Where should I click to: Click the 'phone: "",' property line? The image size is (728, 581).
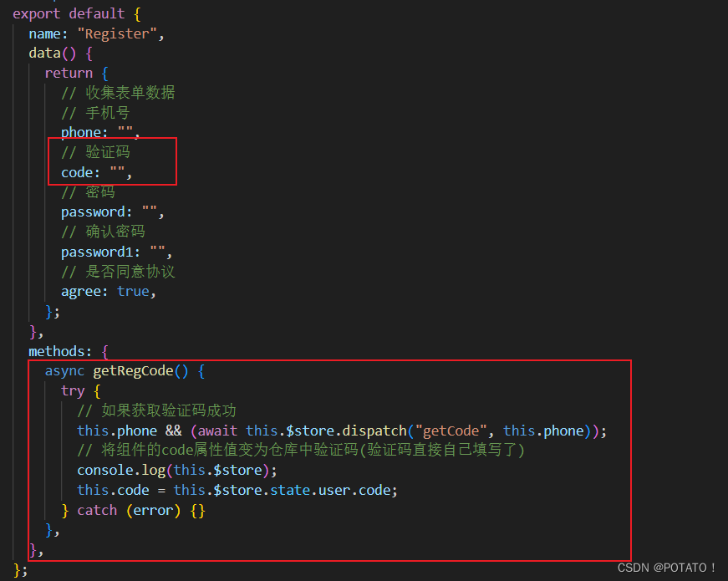pyautogui.click(x=100, y=132)
